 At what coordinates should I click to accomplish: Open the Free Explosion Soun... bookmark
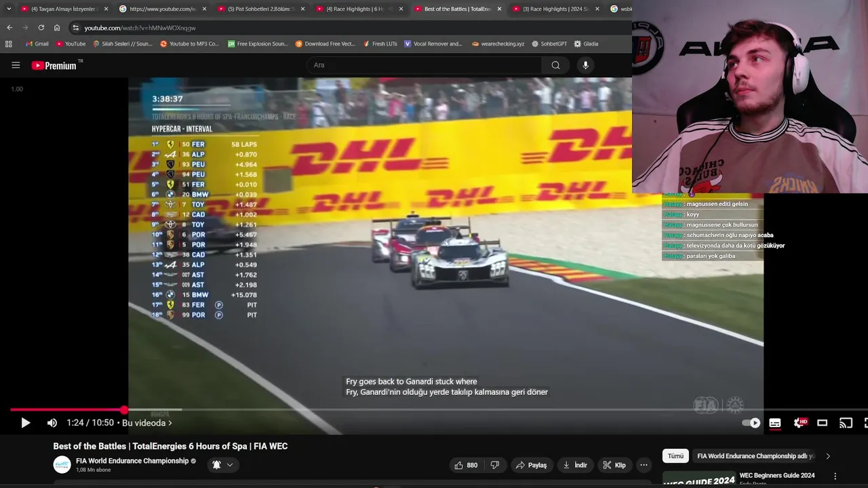(x=258, y=43)
